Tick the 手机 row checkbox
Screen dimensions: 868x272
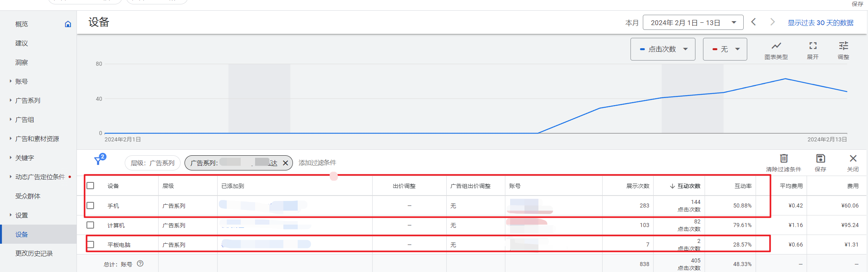coord(90,205)
